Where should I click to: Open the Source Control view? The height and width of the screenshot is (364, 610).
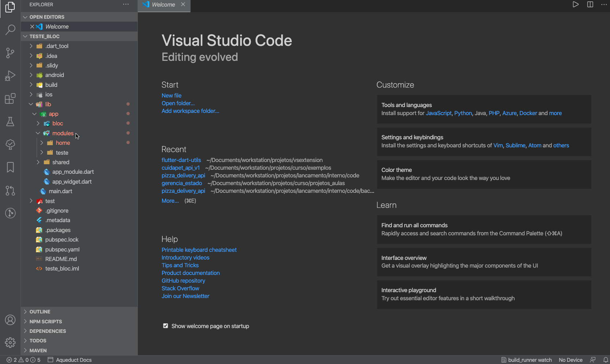(10, 53)
